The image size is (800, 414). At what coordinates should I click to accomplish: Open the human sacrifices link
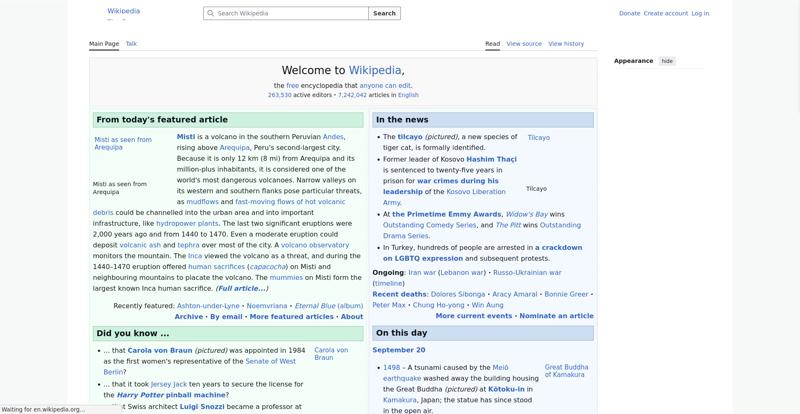coord(216,267)
